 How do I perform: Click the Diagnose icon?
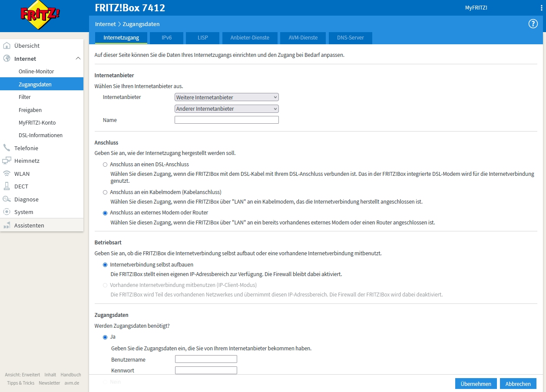coord(7,199)
